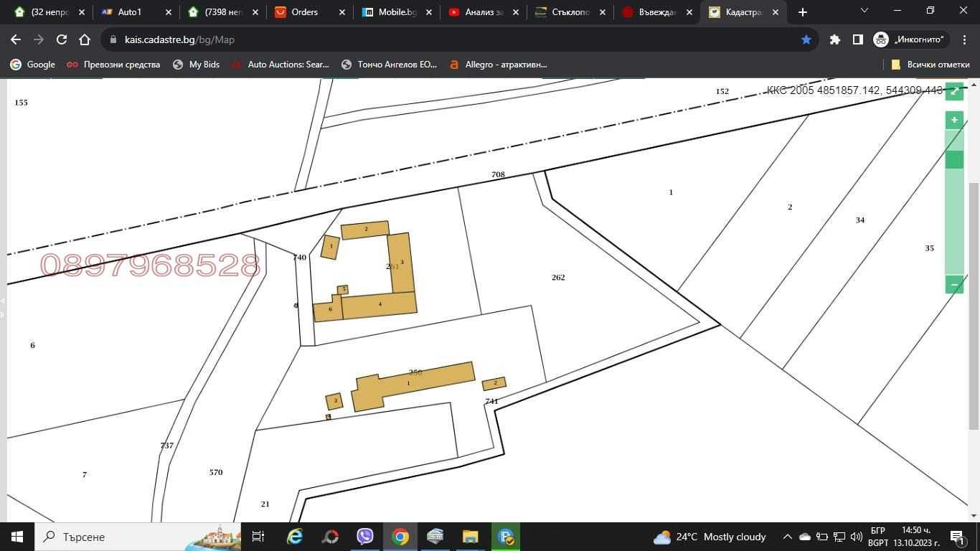Zoom out with the map minus button
This screenshot has height=551, width=980.
(x=954, y=284)
